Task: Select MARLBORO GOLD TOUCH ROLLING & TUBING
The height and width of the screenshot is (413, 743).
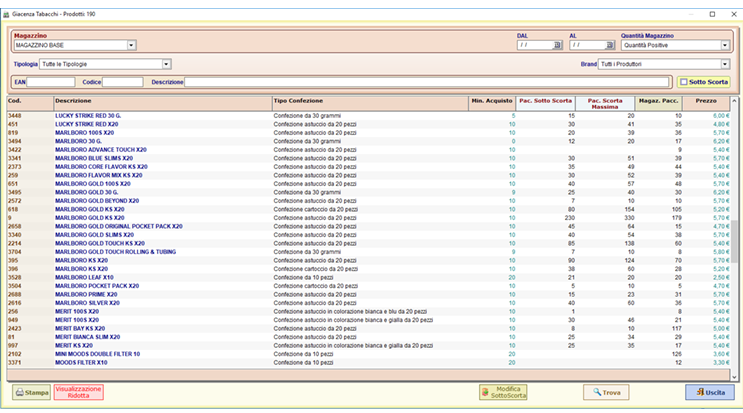Action: click(368, 252)
